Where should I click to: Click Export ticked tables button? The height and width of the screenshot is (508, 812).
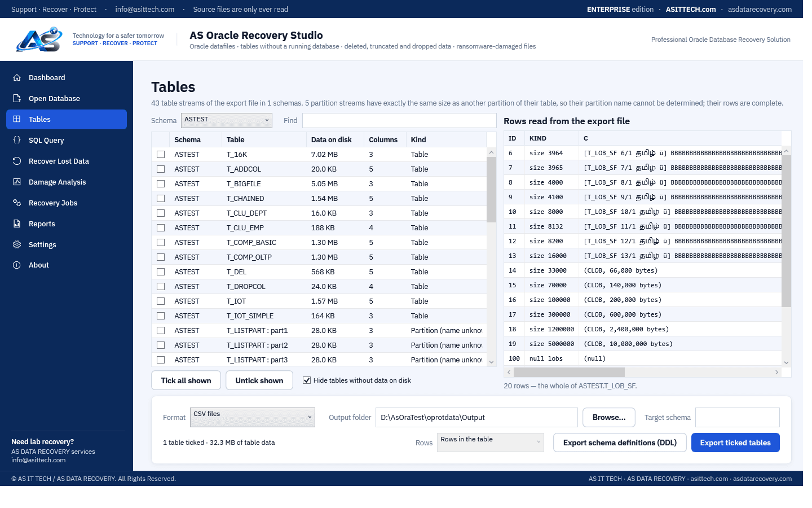[x=735, y=443]
